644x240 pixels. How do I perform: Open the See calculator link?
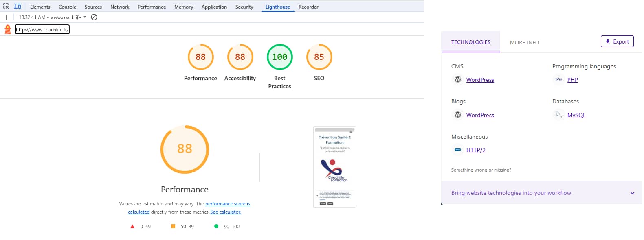[x=226, y=212]
